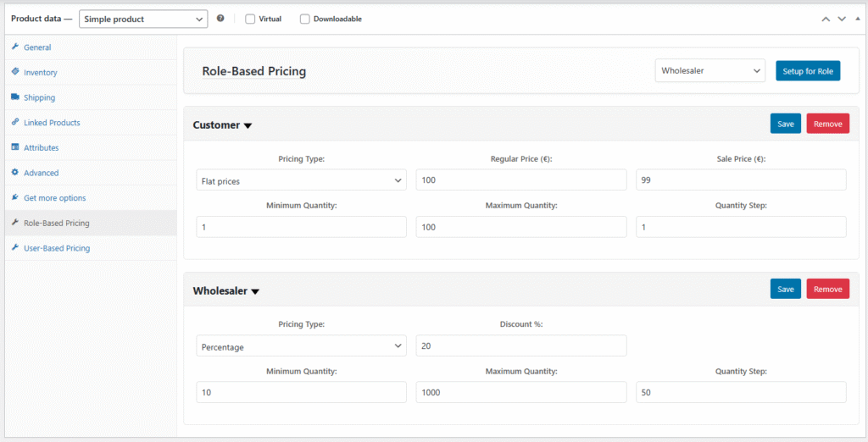This screenshot has width=868, height=442.
Task: Collapse the Customer section triangle
Action: (x=248, y=125)
